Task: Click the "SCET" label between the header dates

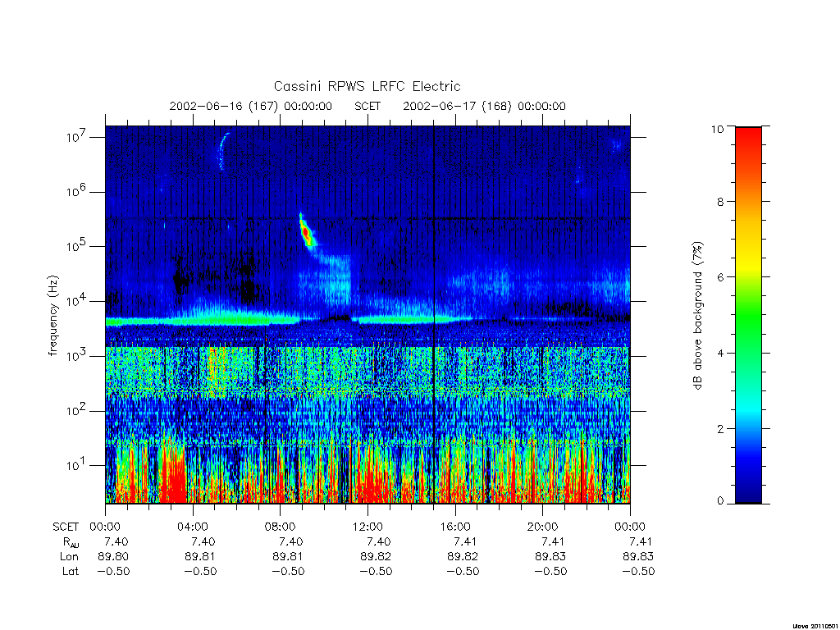Action: tap(367, 106)
